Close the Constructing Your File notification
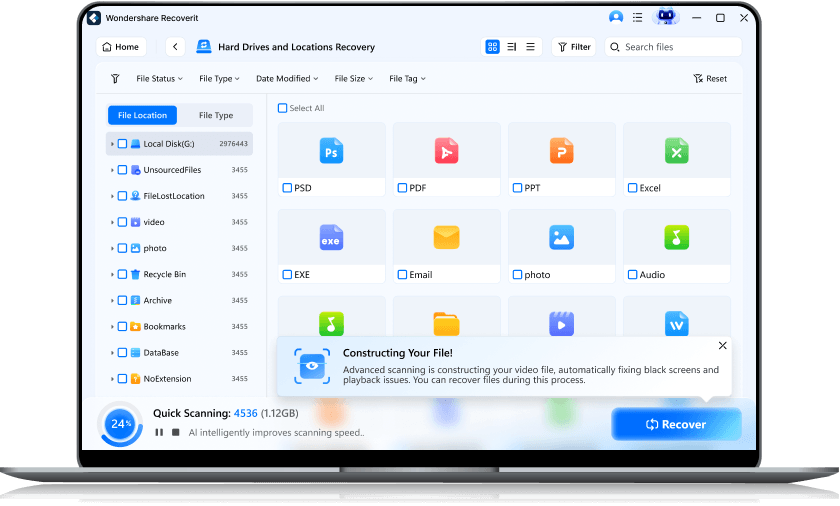Image resolution: width=840 pixels, height=506 pixels. 722,346
